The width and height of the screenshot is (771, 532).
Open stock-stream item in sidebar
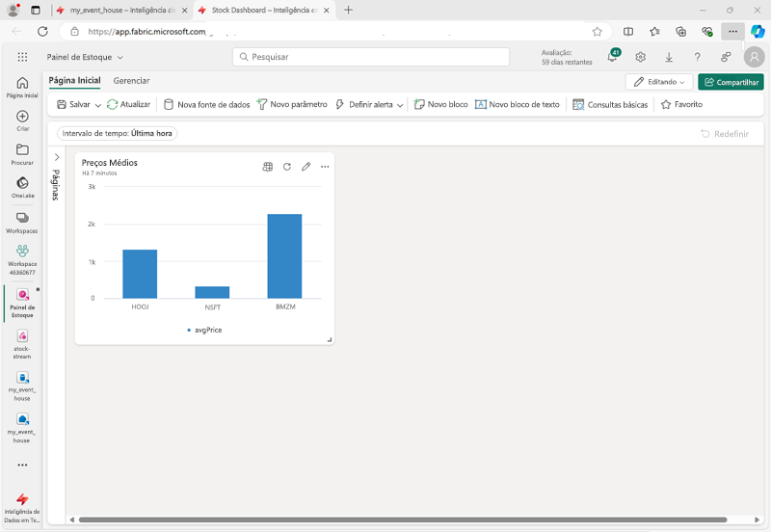coord(22,344)
